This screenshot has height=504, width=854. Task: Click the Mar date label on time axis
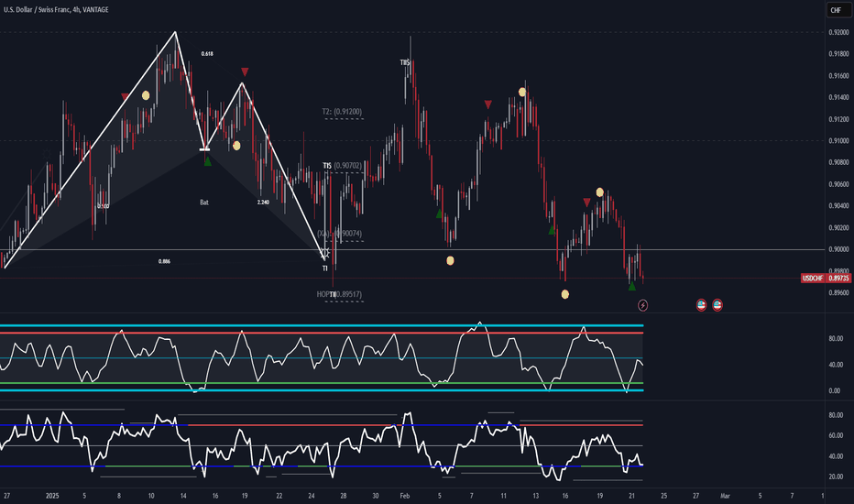click(x=725, y=496)
